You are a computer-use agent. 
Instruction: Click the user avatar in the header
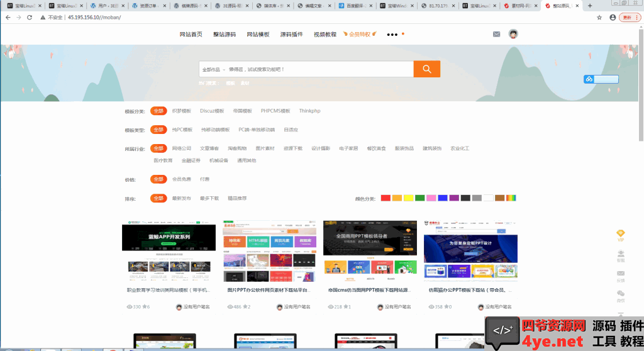513,34
